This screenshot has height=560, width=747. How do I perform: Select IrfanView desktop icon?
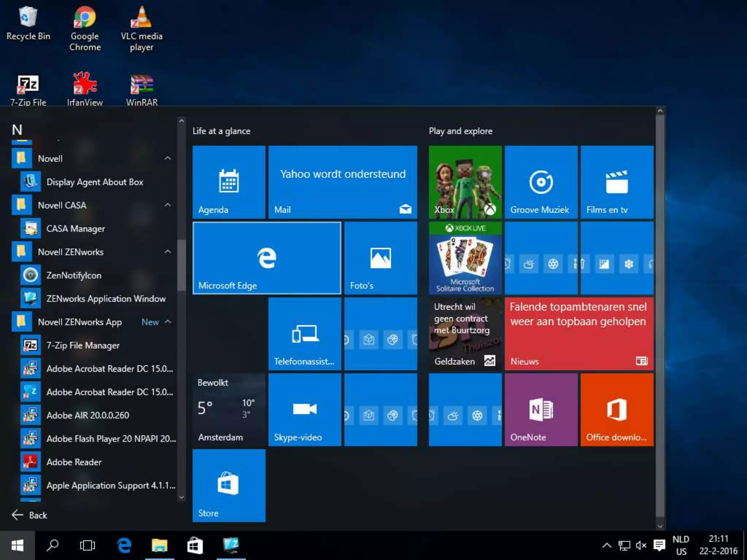[x=85, y=89]
